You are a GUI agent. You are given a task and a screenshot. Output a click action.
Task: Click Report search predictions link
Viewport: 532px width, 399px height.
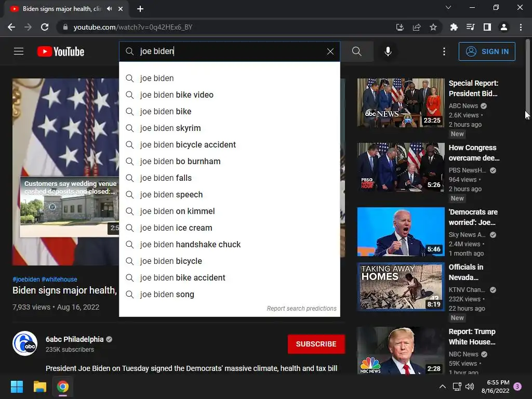pos(301,309)
